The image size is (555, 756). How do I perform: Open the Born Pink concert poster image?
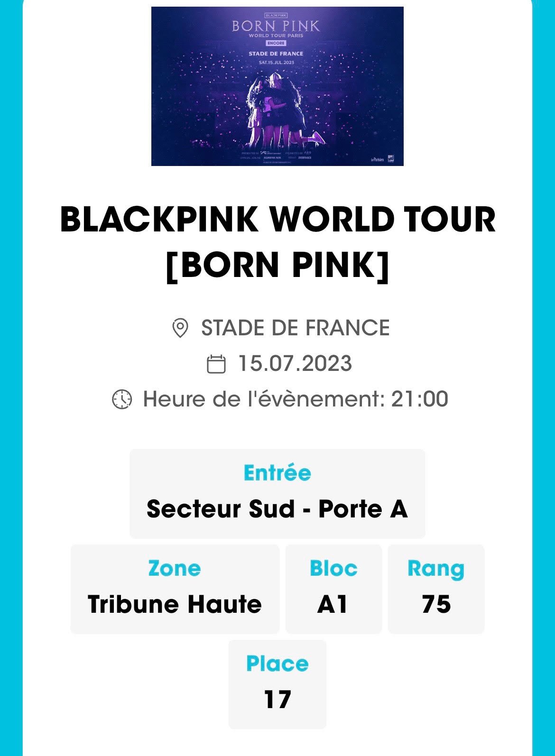coord(277,86)
